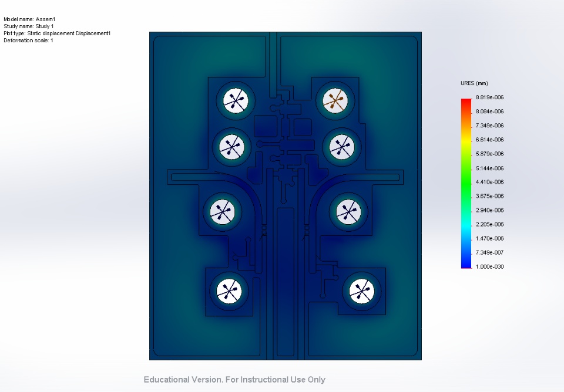Click the minimum legend value 1.000e-030
The image size is (564, 392).
[489, 266]
